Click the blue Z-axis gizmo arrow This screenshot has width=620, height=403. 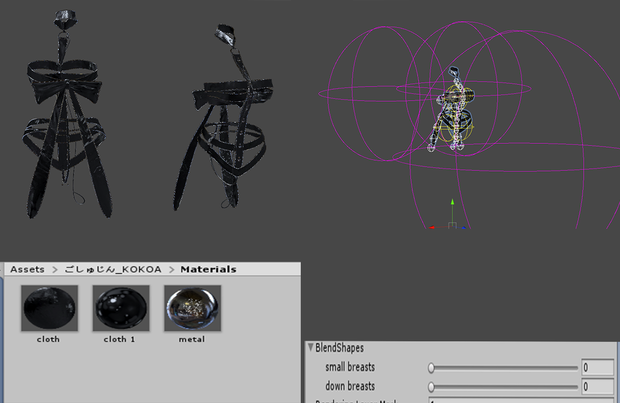(463, 227)
